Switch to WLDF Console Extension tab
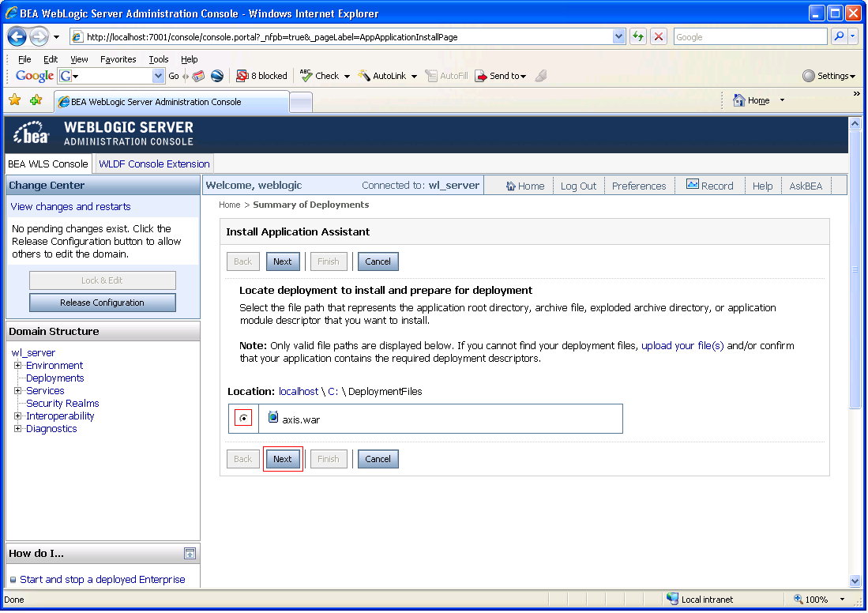The width and height of the screenshot is (868, 613). pos(154,164)
